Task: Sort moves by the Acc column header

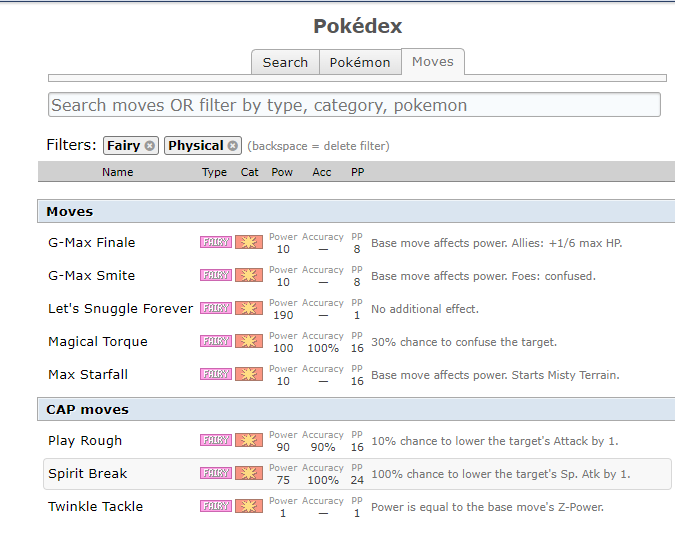Action: pos(322,172)
